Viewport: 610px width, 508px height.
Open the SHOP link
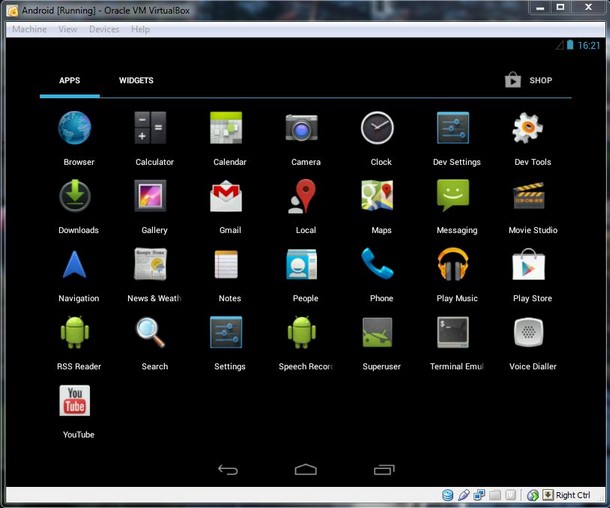click(528, 80)
